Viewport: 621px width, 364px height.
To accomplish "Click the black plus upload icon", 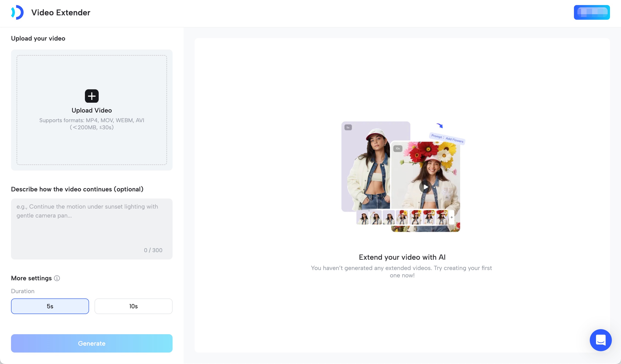I will point(92,96).
